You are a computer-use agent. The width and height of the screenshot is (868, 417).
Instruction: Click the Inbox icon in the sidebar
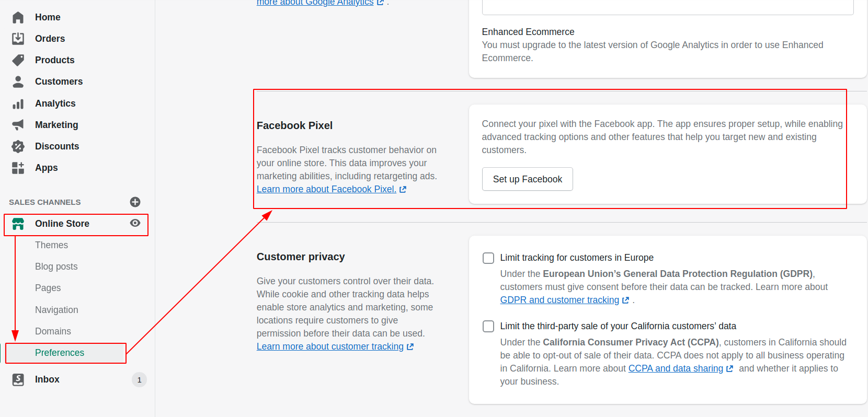[18, 379]
